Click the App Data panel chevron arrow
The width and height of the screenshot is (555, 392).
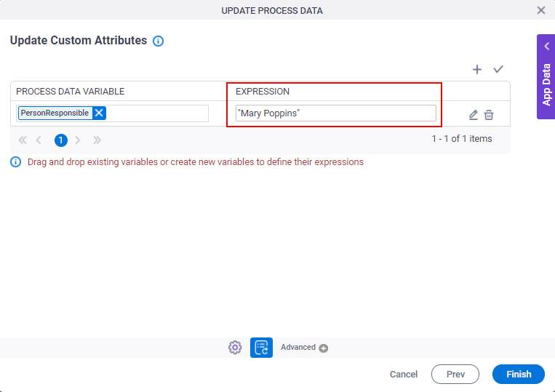tap(547, 47)
